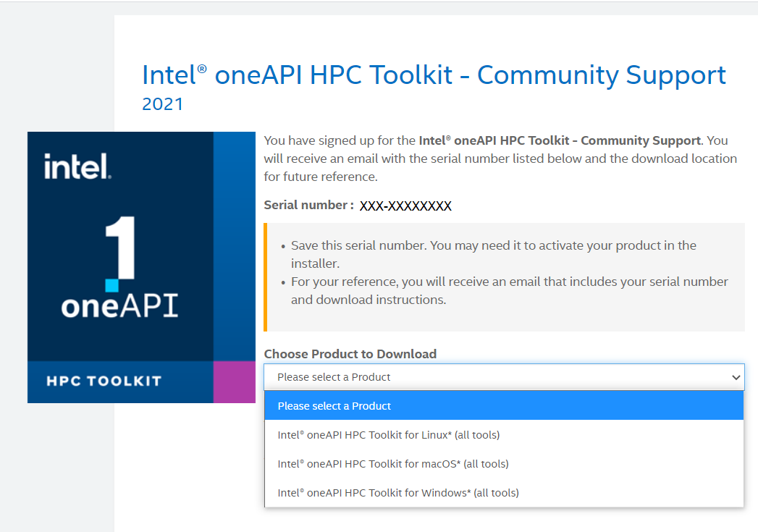Click the page title "Intel oneAPI HPC Toolkit"

pyautogui.click(x=434, y=75)
